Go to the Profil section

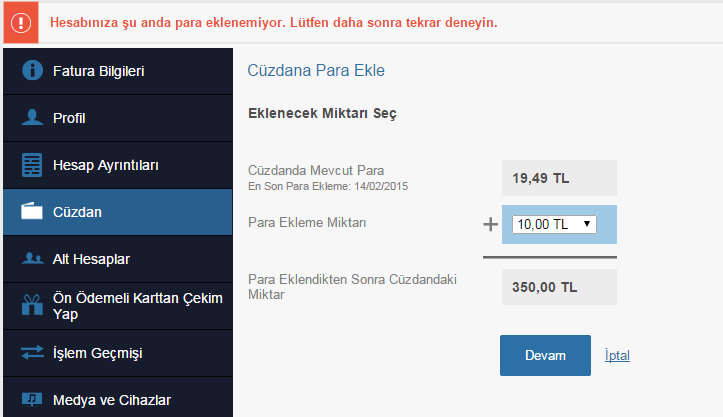70,118
